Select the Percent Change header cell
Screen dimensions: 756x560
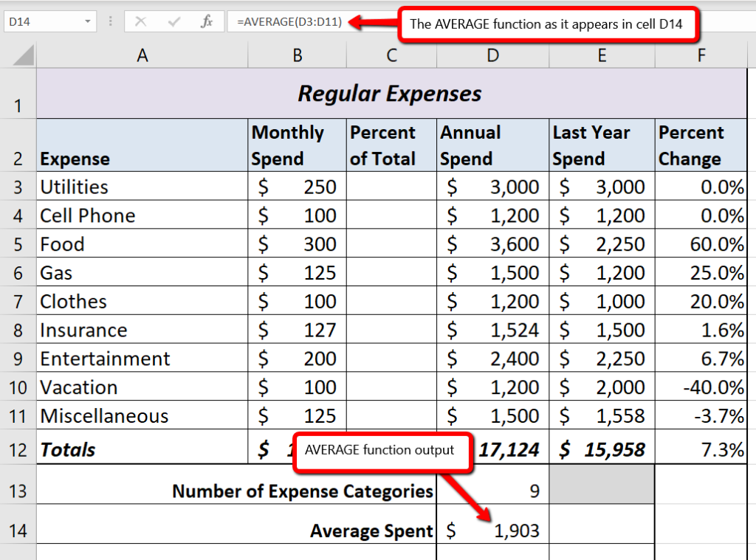[701, 145]
